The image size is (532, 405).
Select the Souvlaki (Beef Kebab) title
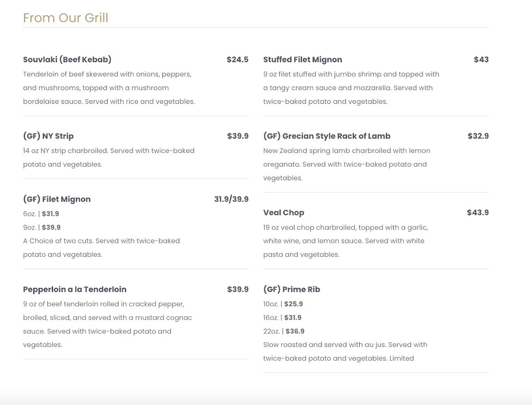(x=67, y=59)
